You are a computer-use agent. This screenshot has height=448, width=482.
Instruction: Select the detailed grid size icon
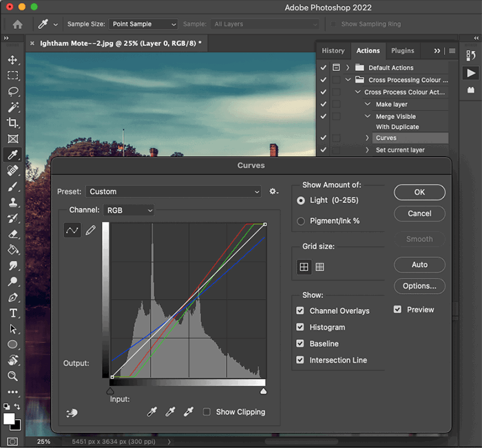coord(319,267)
